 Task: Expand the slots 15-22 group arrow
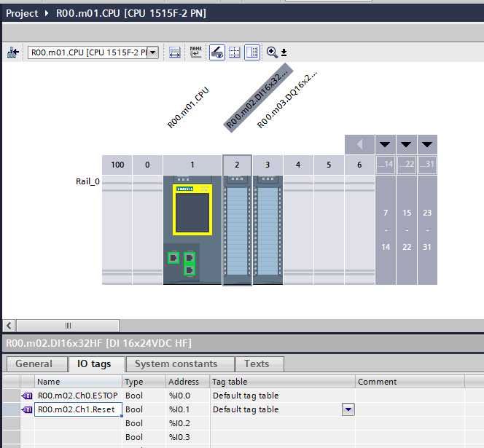(x=406, y=144)
